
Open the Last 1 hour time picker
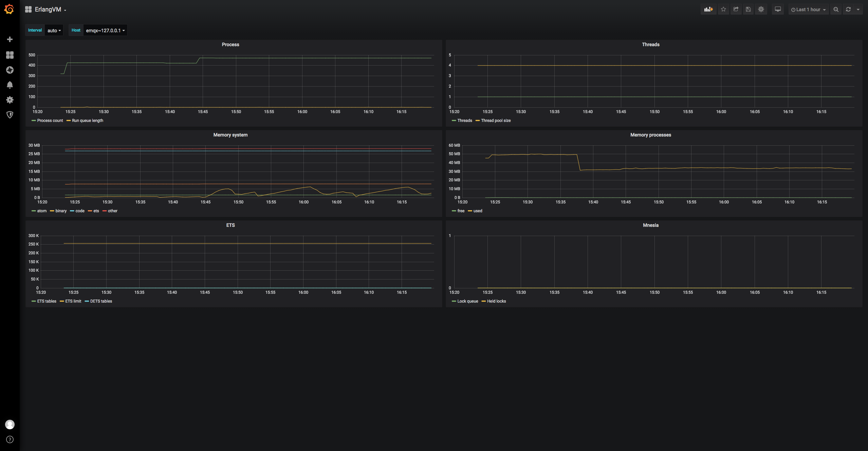point(808,10)
